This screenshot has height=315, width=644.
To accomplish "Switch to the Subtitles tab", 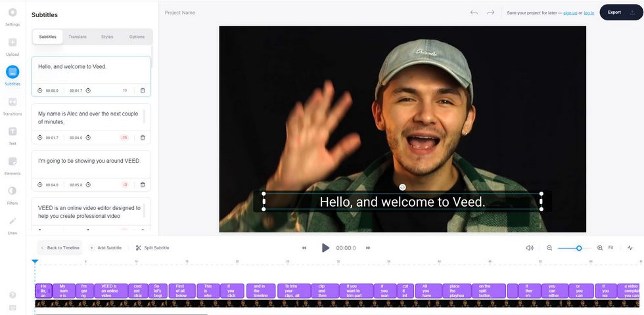I will pyautogui.click(x=47, y=37).
